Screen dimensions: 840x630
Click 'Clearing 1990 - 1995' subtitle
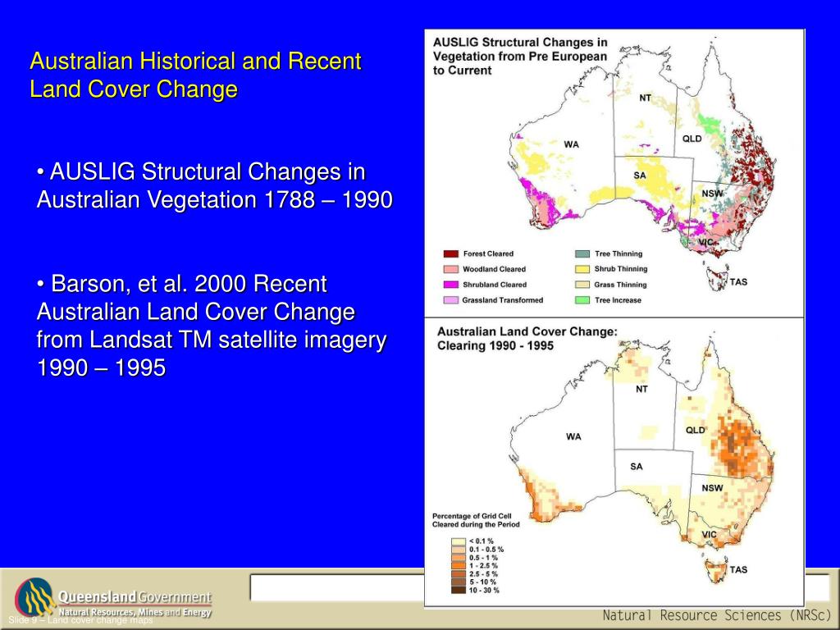tap(495, 345)
